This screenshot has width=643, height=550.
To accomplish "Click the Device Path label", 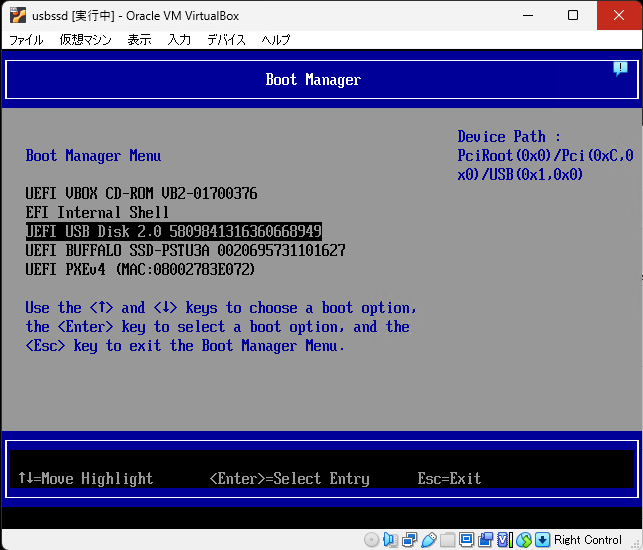I will (x=509, y=137).
